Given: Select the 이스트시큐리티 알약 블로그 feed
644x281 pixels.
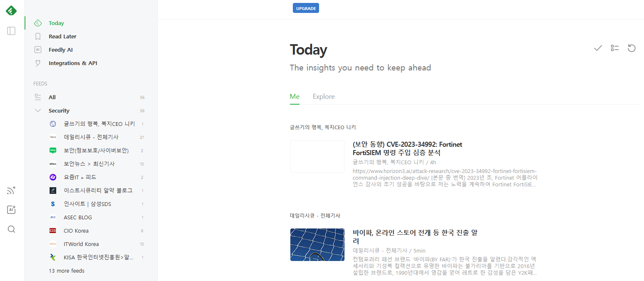Looking at the screenshot, I should [x=98, y=191].
